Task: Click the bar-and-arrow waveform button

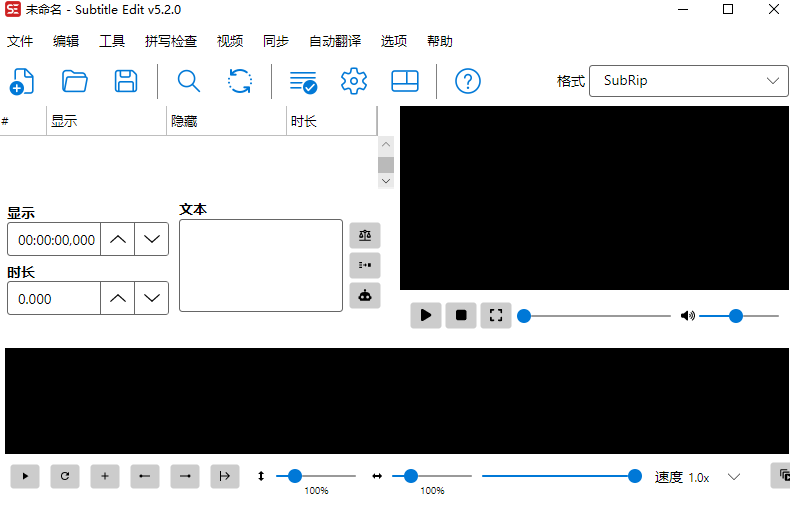Action: (225, 476)
